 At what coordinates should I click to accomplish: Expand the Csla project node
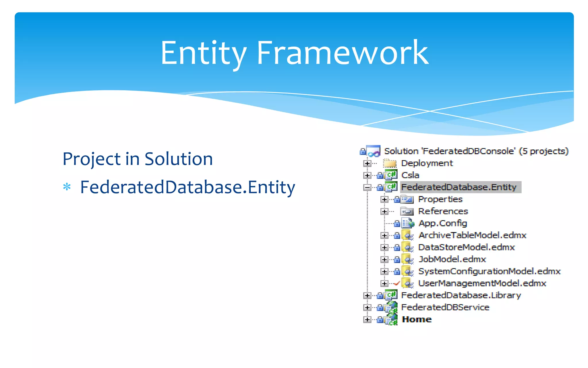367,175
